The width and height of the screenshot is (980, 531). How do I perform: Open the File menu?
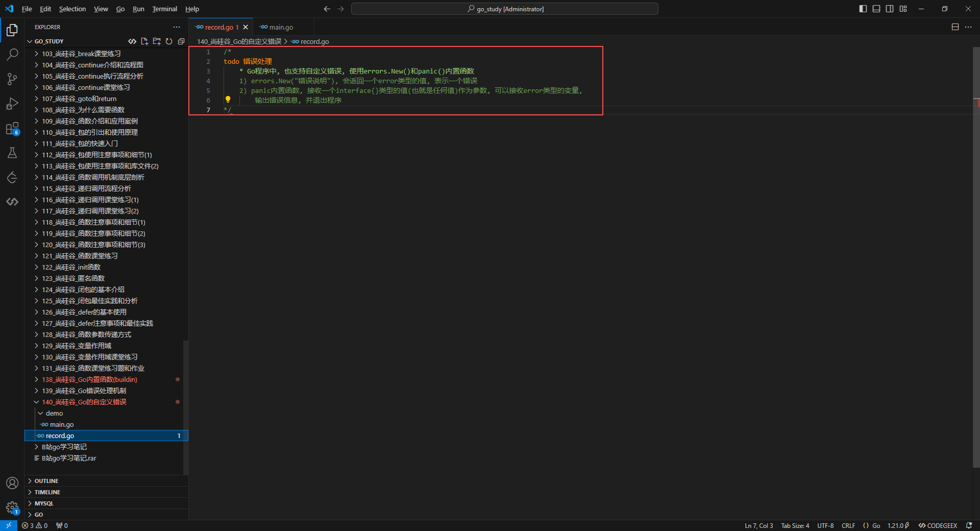pyautogui.click(x=27, y=9)
